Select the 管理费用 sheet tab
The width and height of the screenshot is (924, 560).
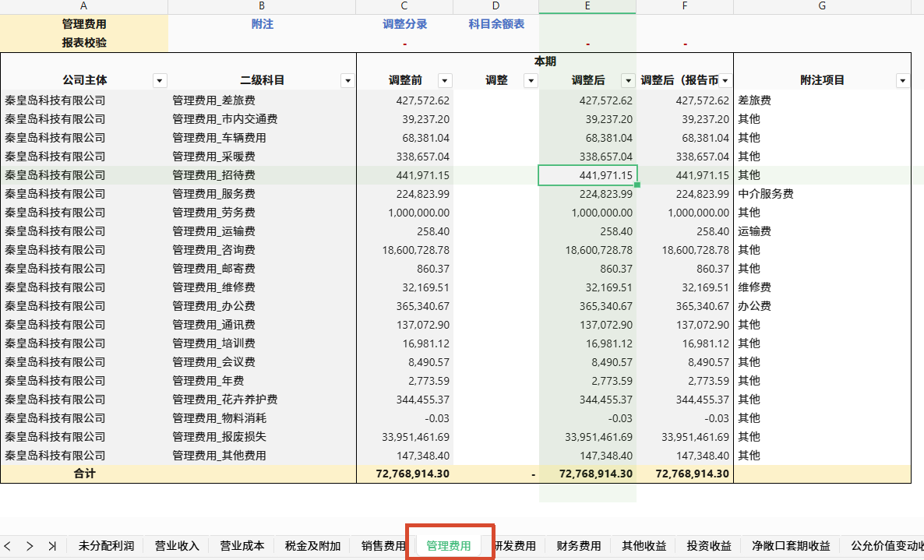click(x=449, y=546)
